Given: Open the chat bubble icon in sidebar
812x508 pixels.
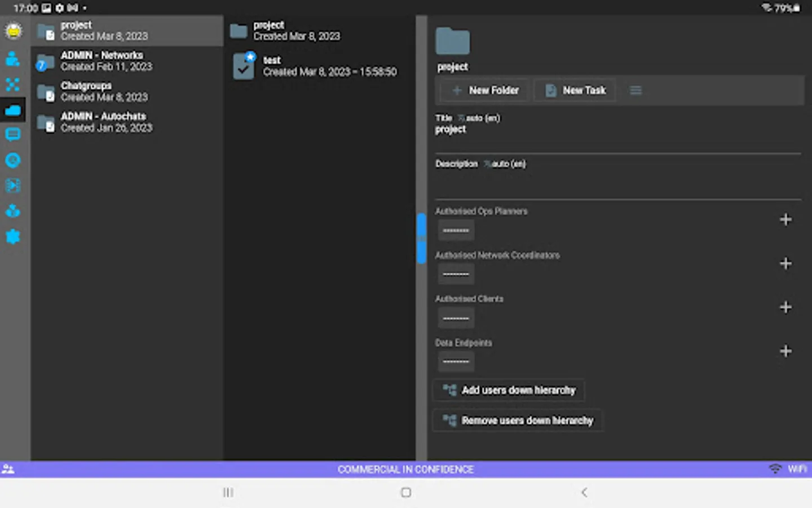Looking at the screenshot, I should (x=12, y=135).
